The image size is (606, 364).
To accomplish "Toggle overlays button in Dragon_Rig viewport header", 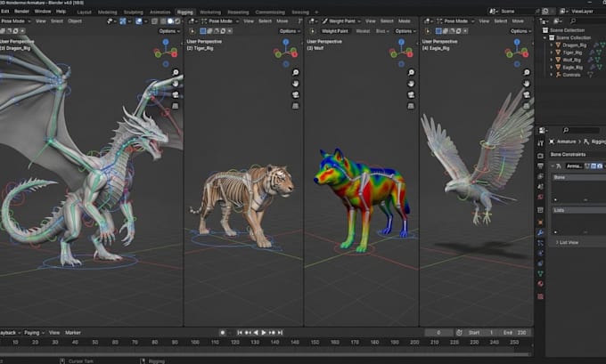I will tap(139, 21).
